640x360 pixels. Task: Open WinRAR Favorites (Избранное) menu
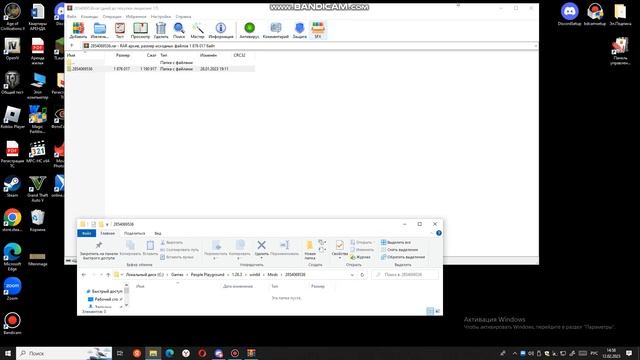pyautogui.click(x=136, y=16)
